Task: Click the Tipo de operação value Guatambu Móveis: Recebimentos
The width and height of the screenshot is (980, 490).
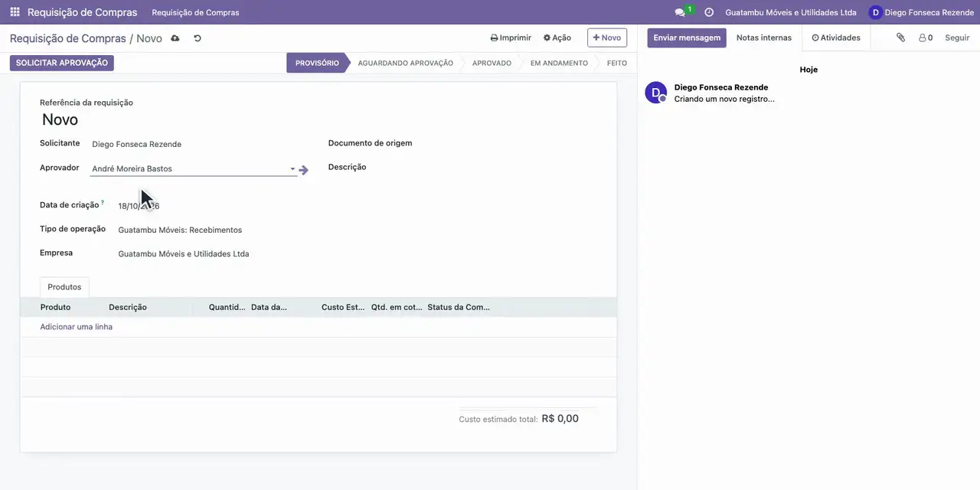Action: [x=180, y=230]
